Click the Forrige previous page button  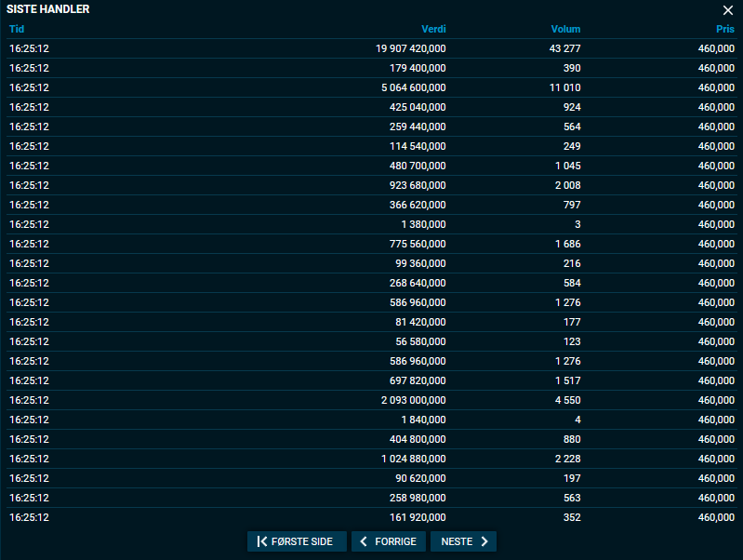coord(389,541)
